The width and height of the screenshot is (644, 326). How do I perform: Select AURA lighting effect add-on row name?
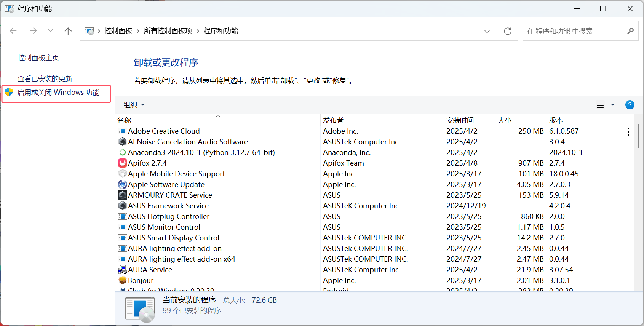pos(175,248)
